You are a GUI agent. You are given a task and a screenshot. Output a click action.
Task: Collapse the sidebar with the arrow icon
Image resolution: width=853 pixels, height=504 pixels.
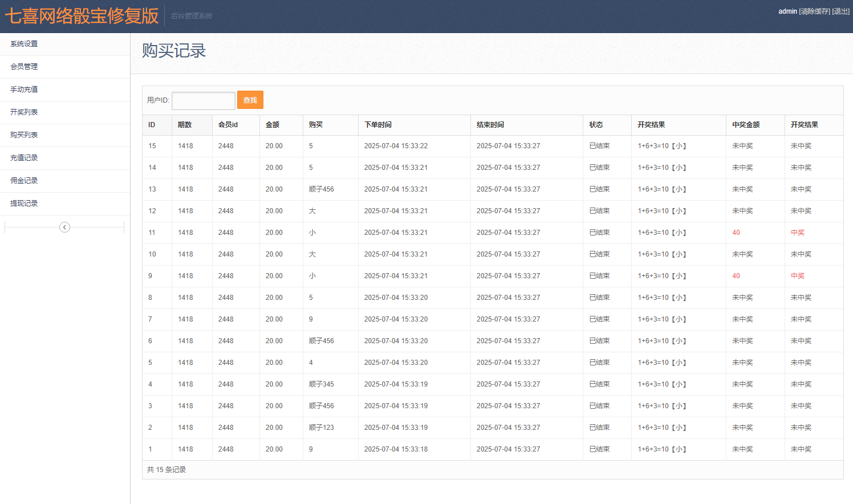tap(64, 227)
